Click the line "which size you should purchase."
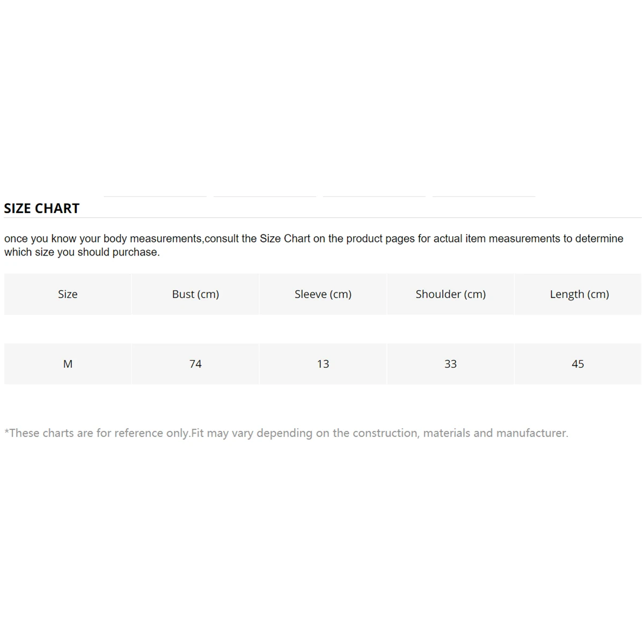 coord(82,252)
